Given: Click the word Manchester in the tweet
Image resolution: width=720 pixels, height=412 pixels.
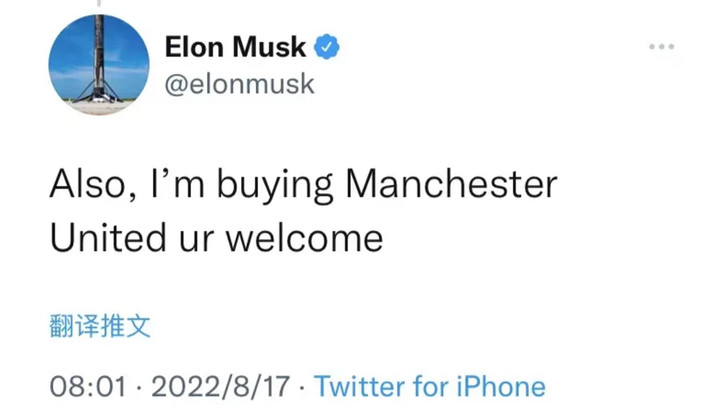Looking at the screenshot, I should tap(451, 184).
